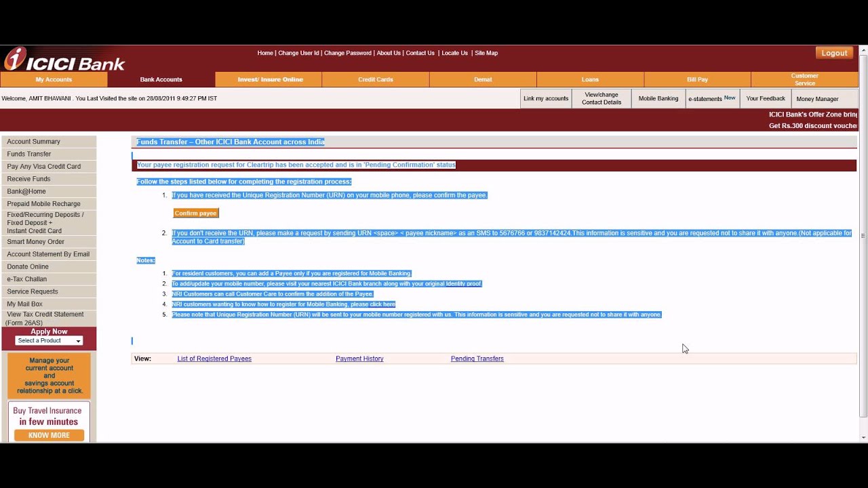
Task: Open e-Tax Challan in sidebar
Action: [49, 279]
